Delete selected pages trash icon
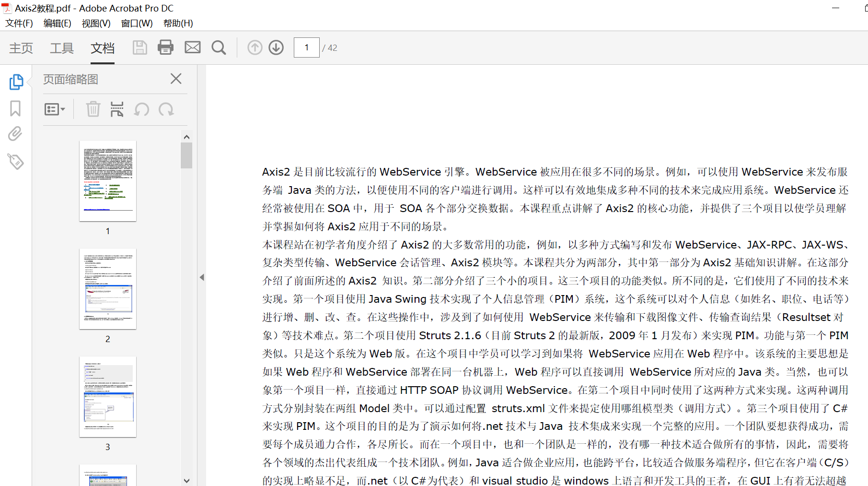The height and width of the screenshot is (486, 868). click(x=93, y=109)
